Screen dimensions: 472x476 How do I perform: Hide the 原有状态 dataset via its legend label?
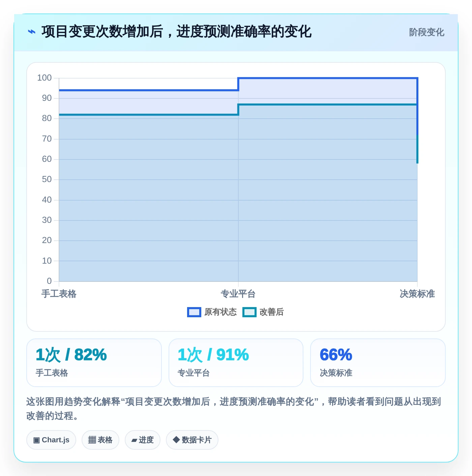(220, 312)
